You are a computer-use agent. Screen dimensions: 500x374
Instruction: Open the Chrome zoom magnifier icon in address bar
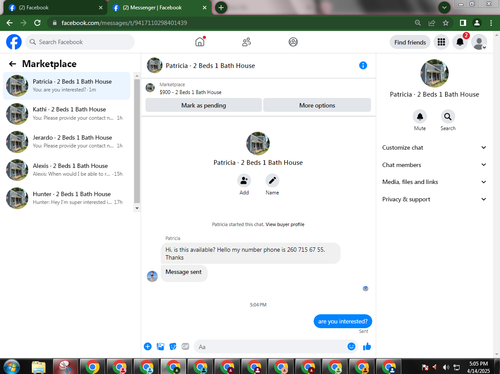418,23
